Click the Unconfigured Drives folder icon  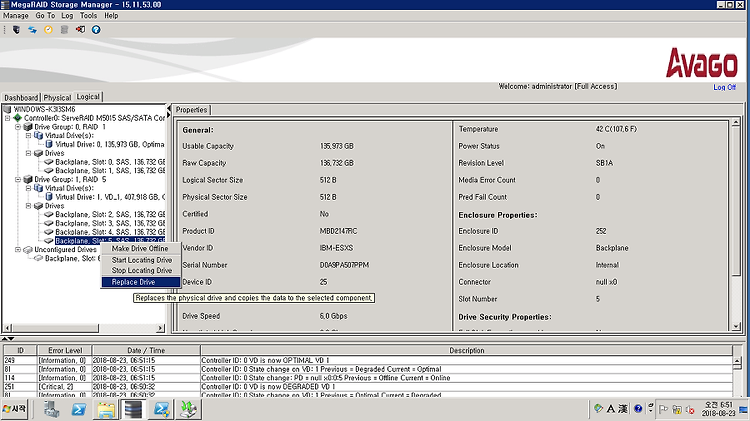point(28,250)
